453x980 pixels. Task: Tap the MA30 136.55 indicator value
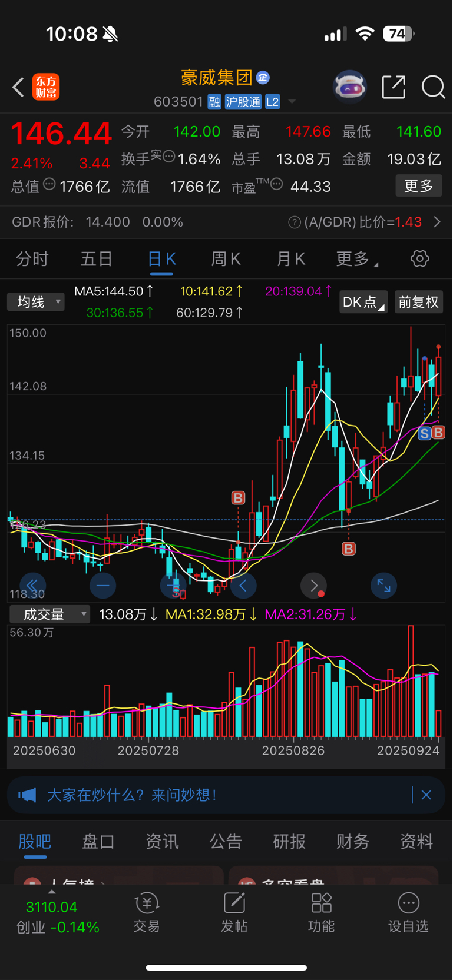pyautogui.click(x=120, y=313)
